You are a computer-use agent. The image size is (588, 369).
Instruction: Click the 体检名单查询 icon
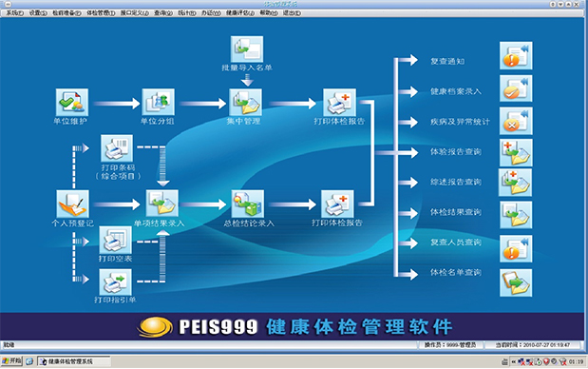click(516, 282)
